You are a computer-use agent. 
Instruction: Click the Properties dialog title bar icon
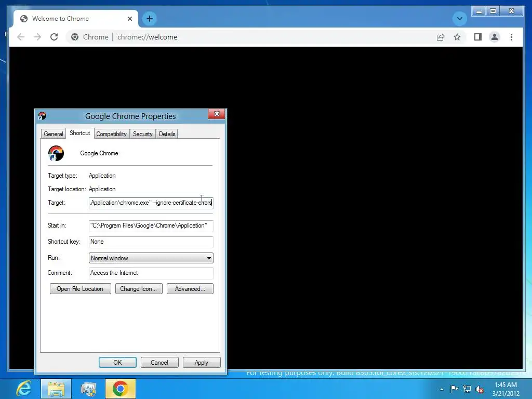(x=42, y=116)
